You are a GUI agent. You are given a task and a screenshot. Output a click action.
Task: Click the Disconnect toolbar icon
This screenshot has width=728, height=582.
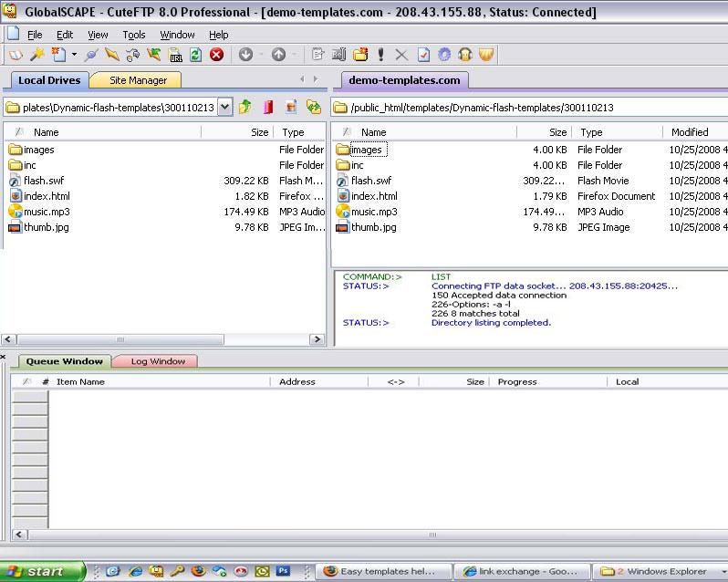click(x=112, y=55)
